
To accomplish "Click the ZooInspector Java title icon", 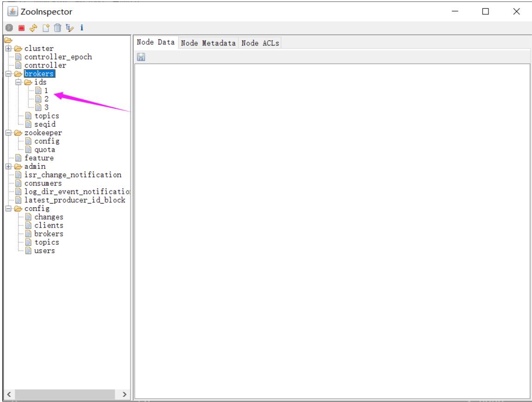I will coord(12,11).
